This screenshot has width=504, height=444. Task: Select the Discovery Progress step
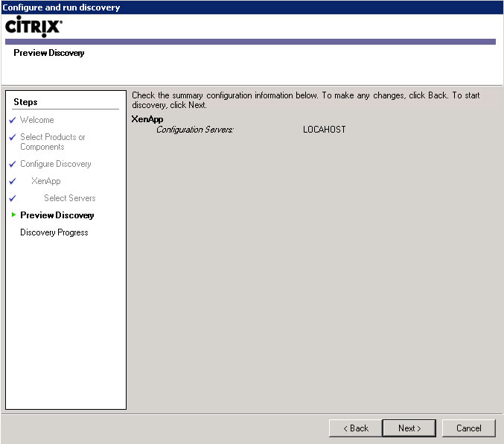pyautogui.click(x=54, y=232)
